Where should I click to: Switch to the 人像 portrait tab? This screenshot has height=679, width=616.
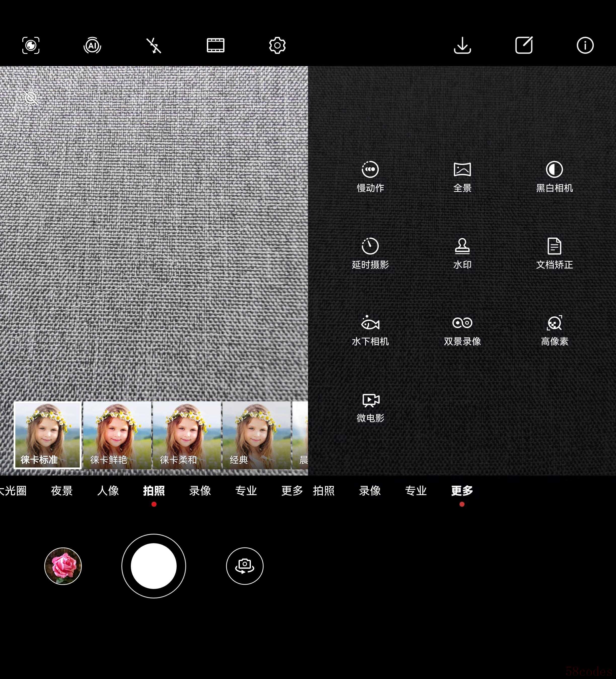pos(108,490)
